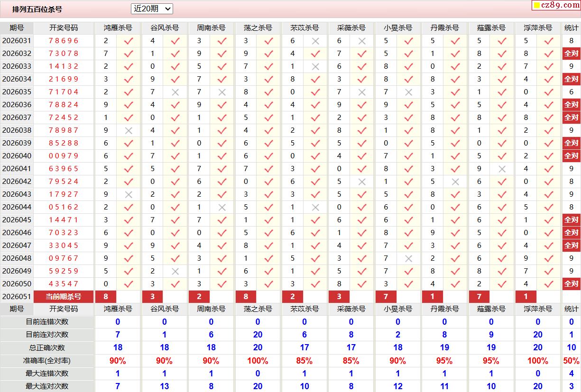This screenshot has width=581, height=392.
Task: Click period number 2026051
Action: click(17, 297)
